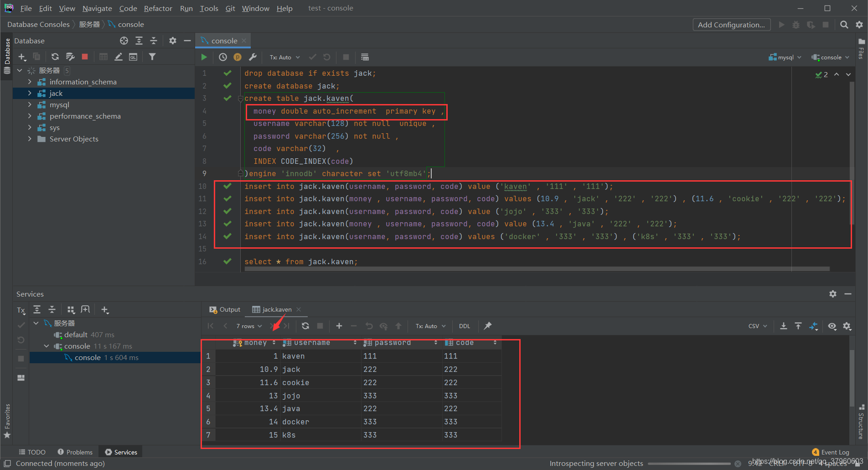Toggle Favorites side tool window
This screenshot has height=470, width=868.
click(x=7, y=421)
